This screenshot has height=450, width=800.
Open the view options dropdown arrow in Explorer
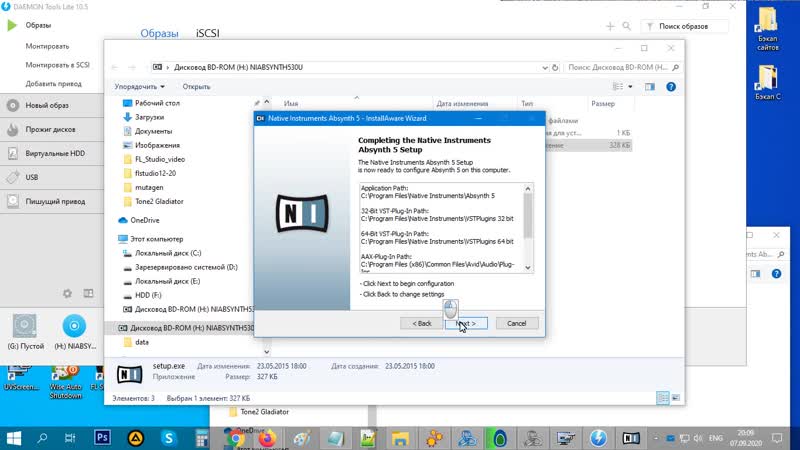point(630,87)
